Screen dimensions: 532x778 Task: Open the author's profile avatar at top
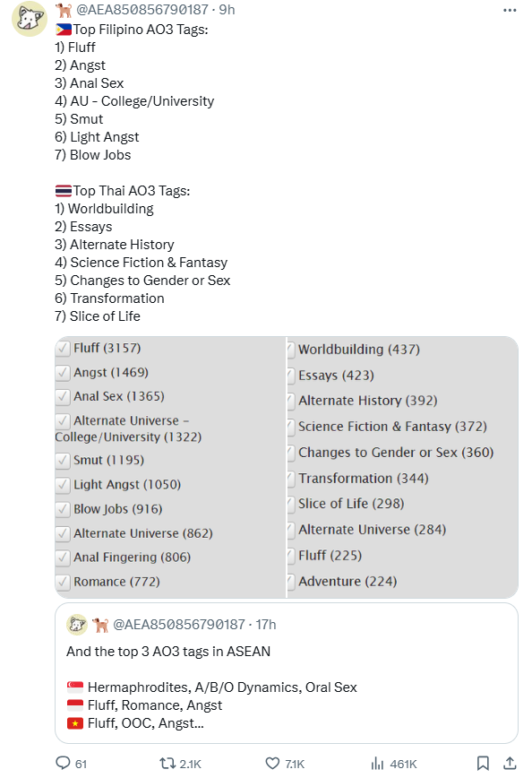[x=30, y=19]
